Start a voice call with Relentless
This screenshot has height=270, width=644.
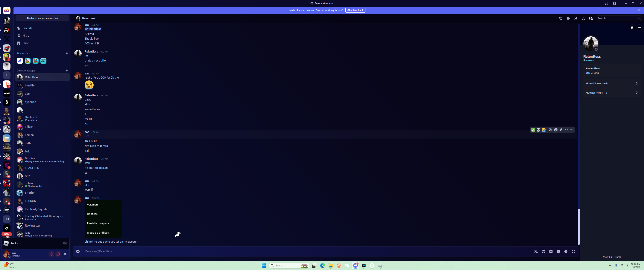pyautogui.click(x=561, y=18)
